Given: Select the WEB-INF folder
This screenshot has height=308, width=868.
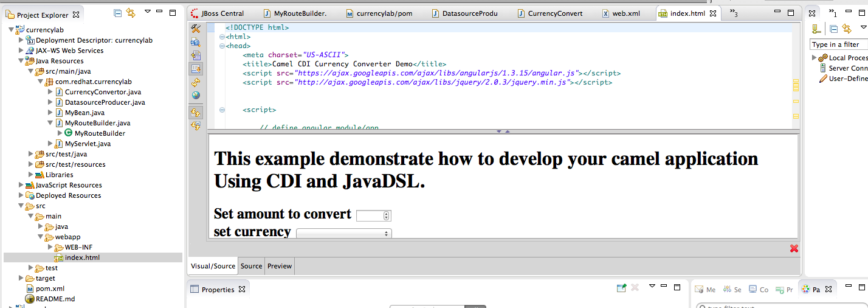Looking at the screenshot, I should [x=78, y=247].
